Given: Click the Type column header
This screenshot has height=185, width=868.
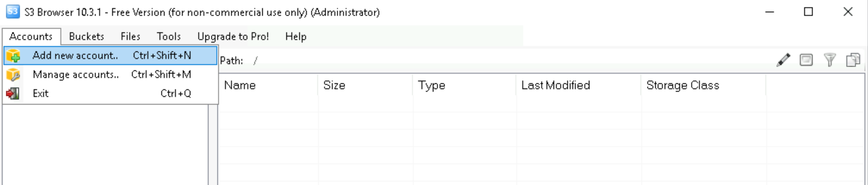Looking at the screenshot, I should [x=432, y=85].
